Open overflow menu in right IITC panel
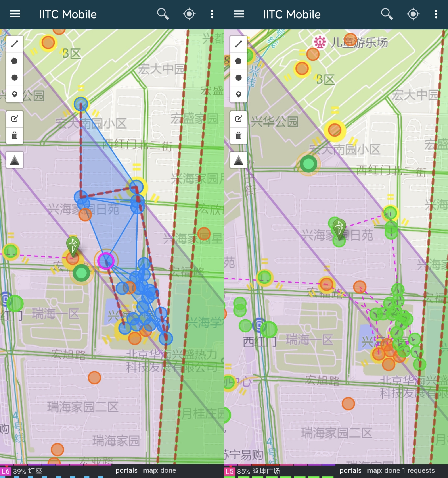 436,14
